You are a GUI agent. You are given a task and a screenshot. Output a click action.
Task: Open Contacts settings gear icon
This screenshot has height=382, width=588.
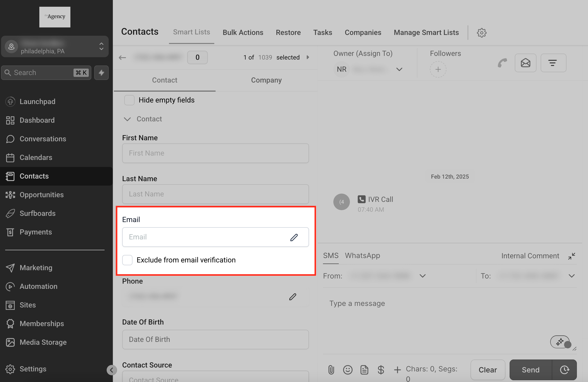point(481,33)
